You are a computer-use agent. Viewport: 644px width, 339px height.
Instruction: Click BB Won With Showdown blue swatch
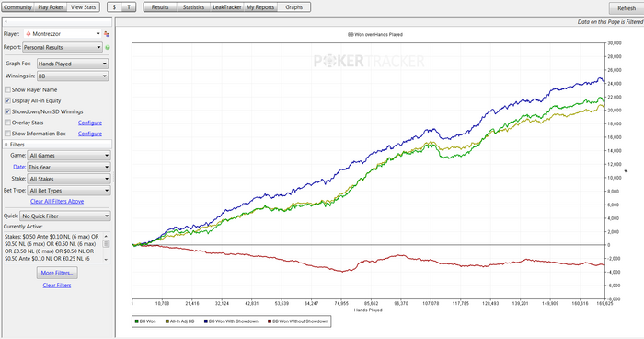click(x=206, y=321)
